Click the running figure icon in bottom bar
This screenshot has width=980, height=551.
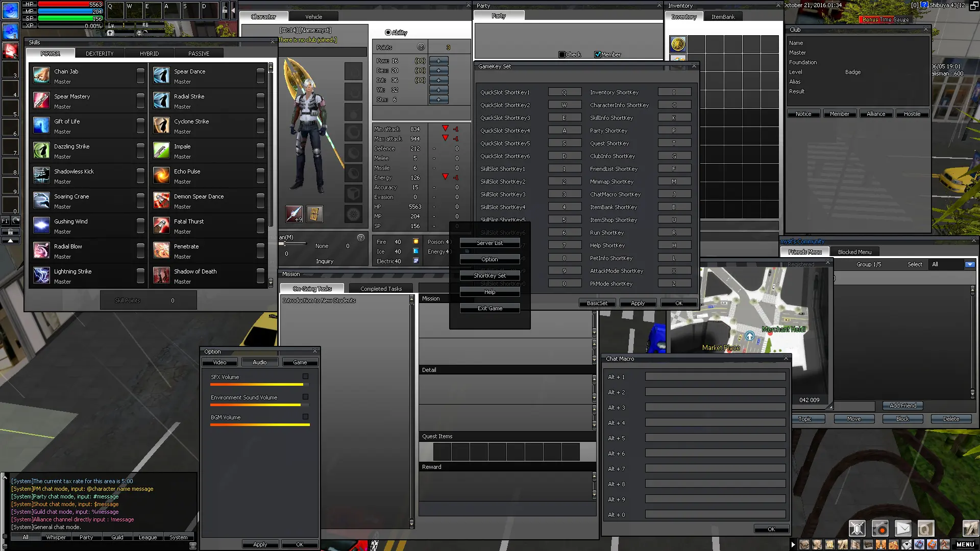coord(945,544)
